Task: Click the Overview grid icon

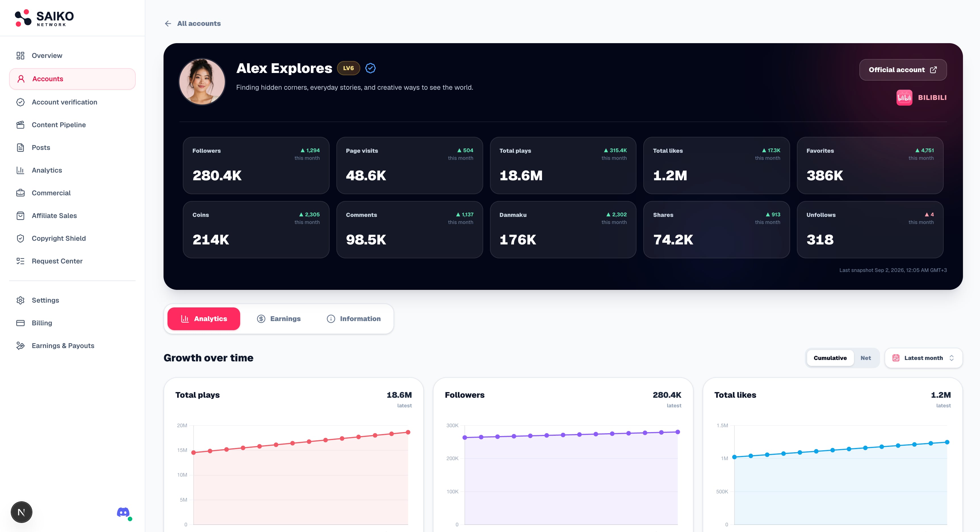Action: [x=20, y=56]
